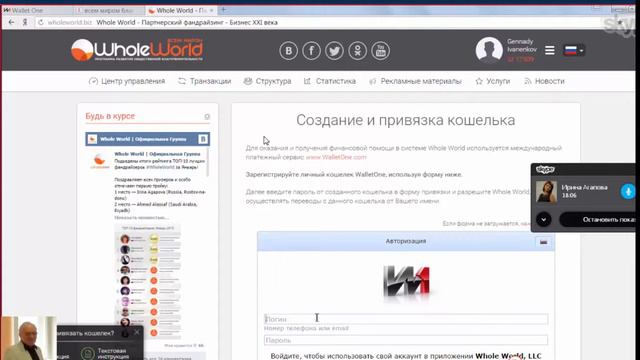Image resolution: width=640 pixels, height=360 pixels.
Task: Open the Twitter social icon in header
Action: tap(334, 51)
